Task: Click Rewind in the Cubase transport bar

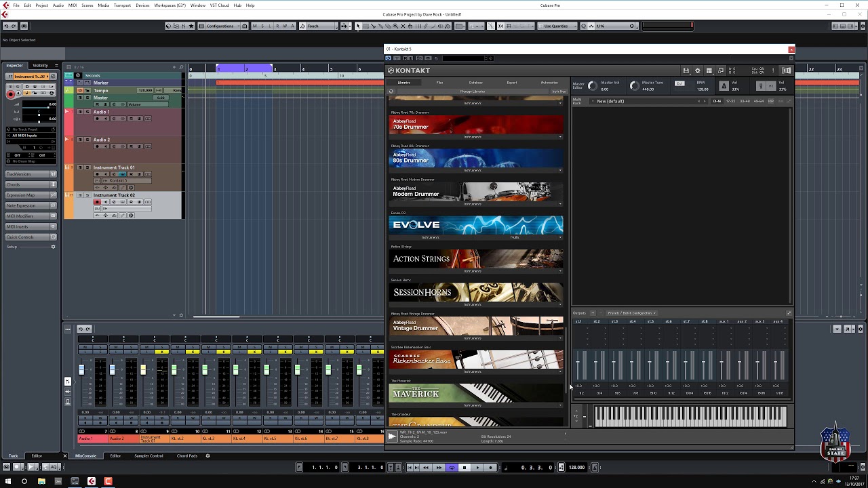Action: pos(426,467)
